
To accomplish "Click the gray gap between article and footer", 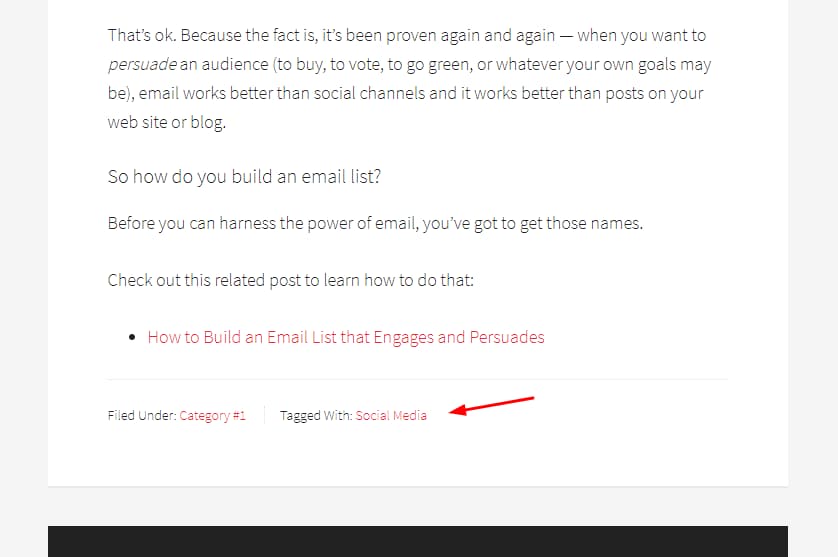I will click(418, 506).
